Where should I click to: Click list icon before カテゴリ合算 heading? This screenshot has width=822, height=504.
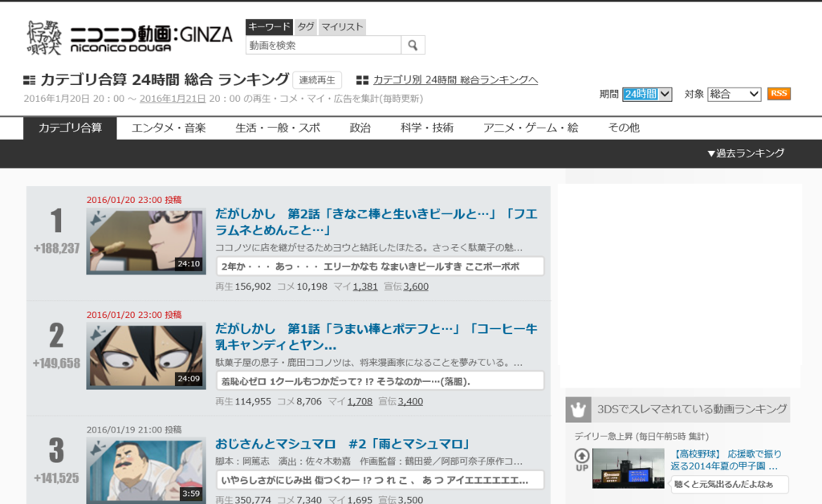(30, 80)
